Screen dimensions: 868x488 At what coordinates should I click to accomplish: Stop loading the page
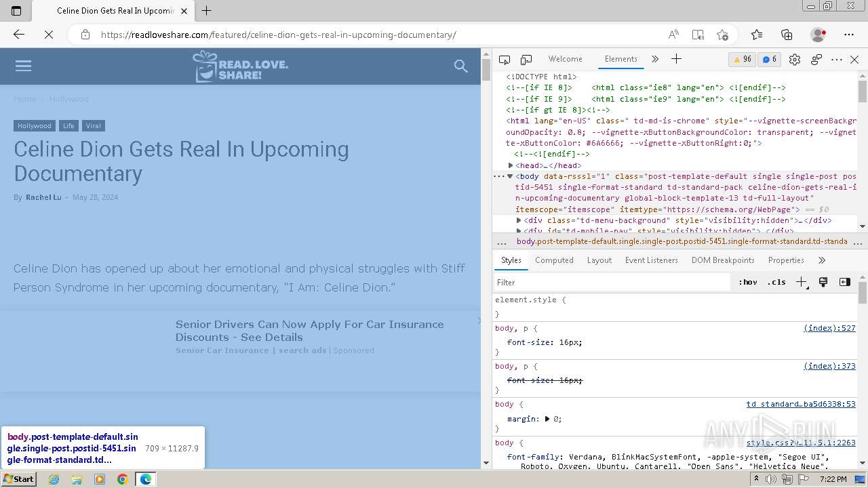pos(49,35)
